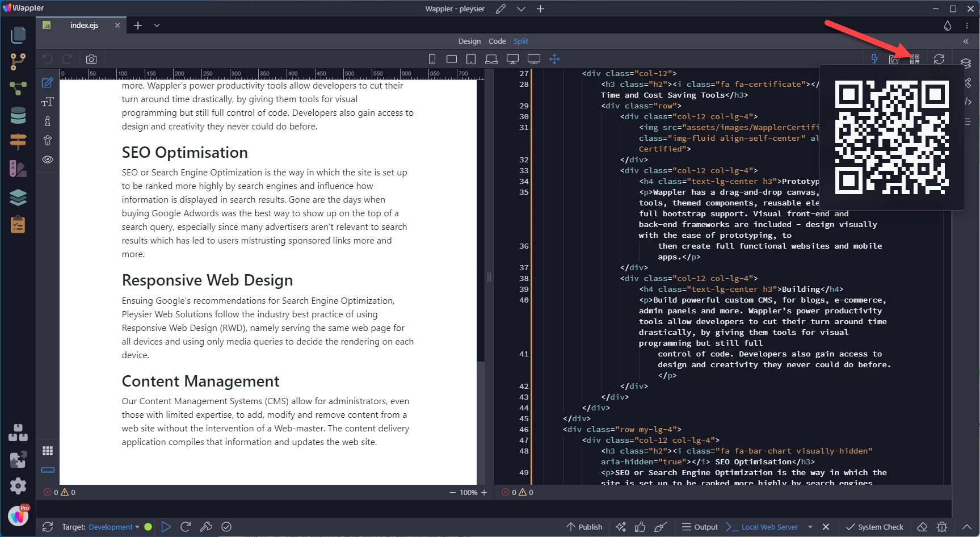Click the scanned QR code image
Screen dimensions: 980x537
891,137
